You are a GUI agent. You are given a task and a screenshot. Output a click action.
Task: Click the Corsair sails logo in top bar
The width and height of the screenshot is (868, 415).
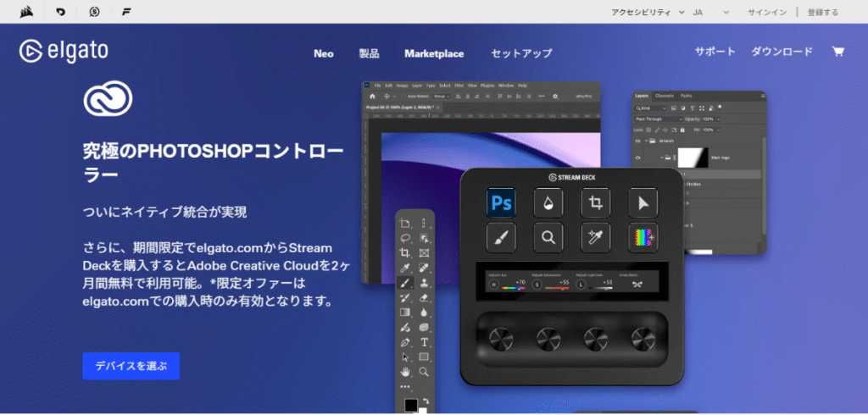click(x=26, y=12)
